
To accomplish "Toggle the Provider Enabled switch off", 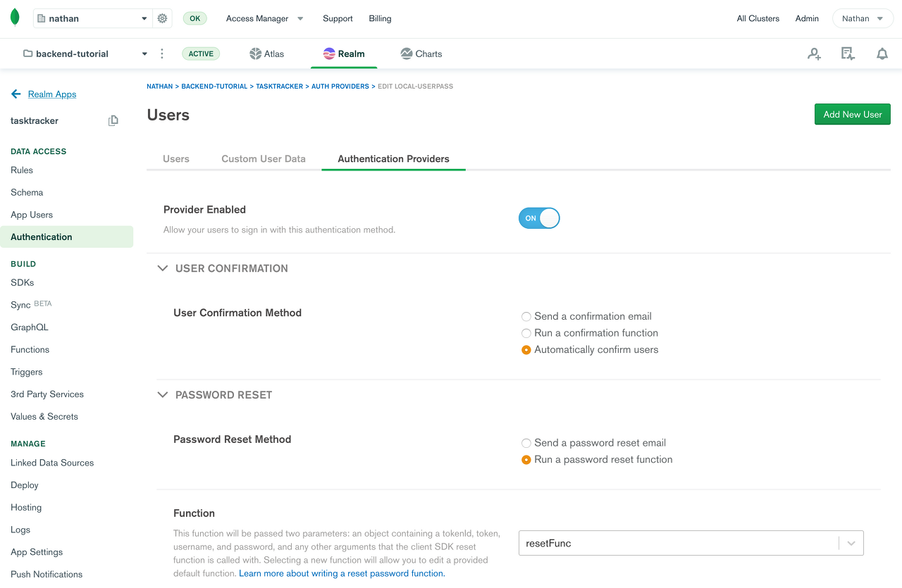I will (539, 218).
